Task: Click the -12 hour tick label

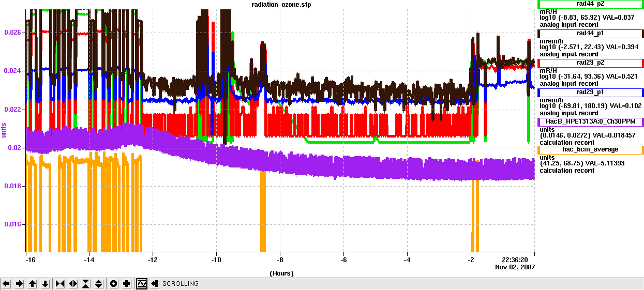Action: 153,260
